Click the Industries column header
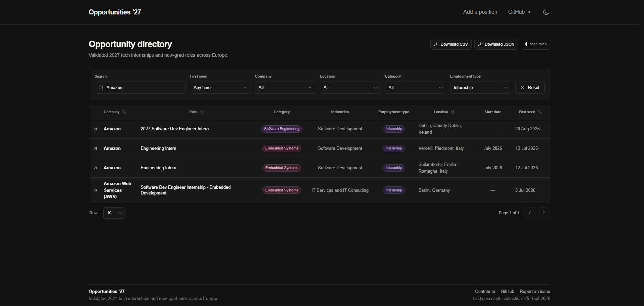This screenshot has width=644, height=306. [340, 112]
